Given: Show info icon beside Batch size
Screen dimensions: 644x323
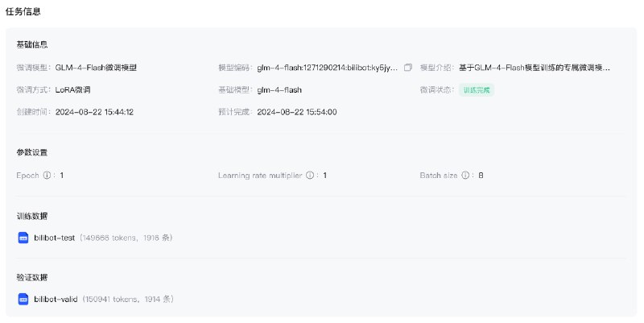Looking at the screenshot, I should click(465, 176).
